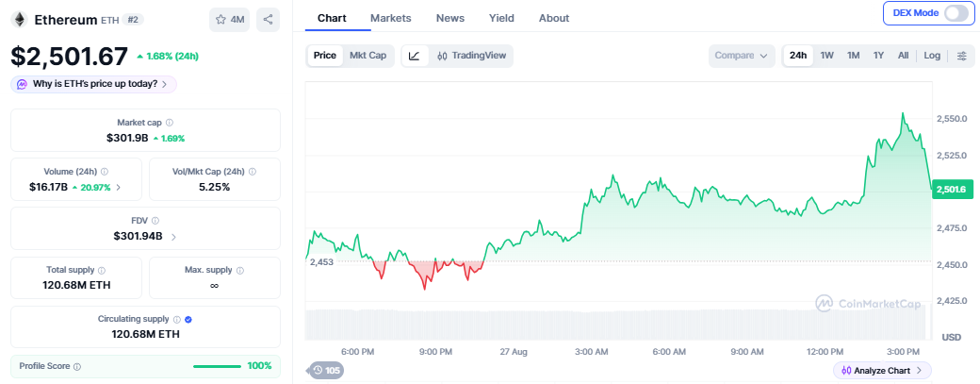
Task: Click the Ethereum logo icon
Action: tap(20, 20)
